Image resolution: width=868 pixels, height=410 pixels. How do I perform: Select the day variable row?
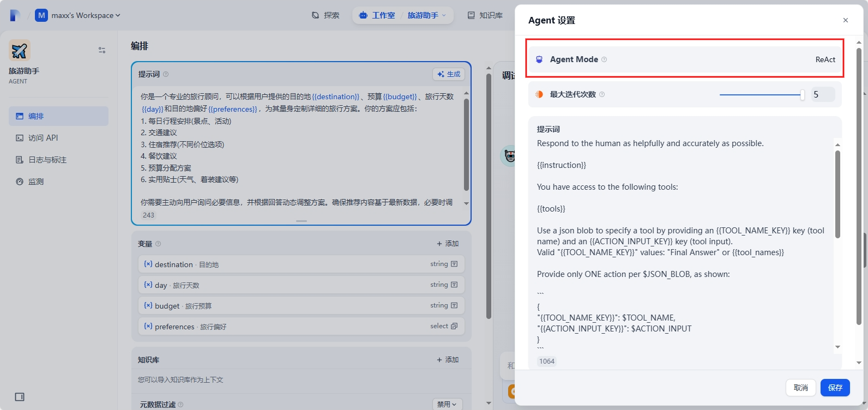click(x=301, y=285)
